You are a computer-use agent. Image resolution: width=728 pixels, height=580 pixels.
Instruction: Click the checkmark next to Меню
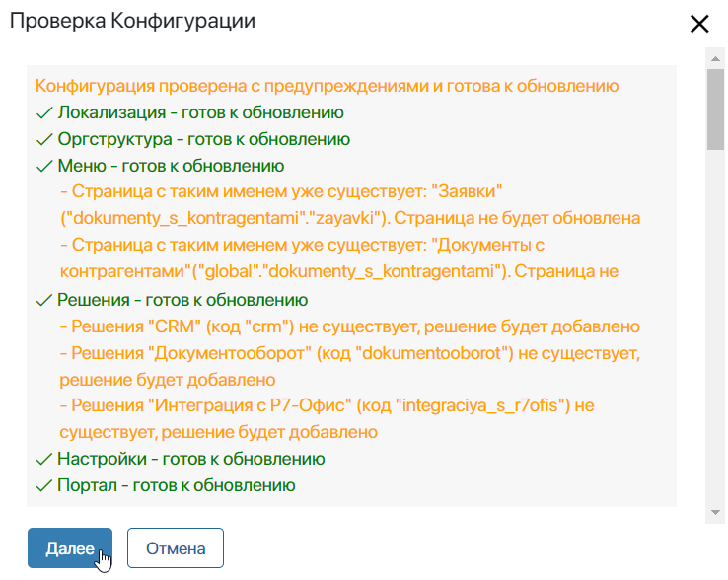(44, 166)
